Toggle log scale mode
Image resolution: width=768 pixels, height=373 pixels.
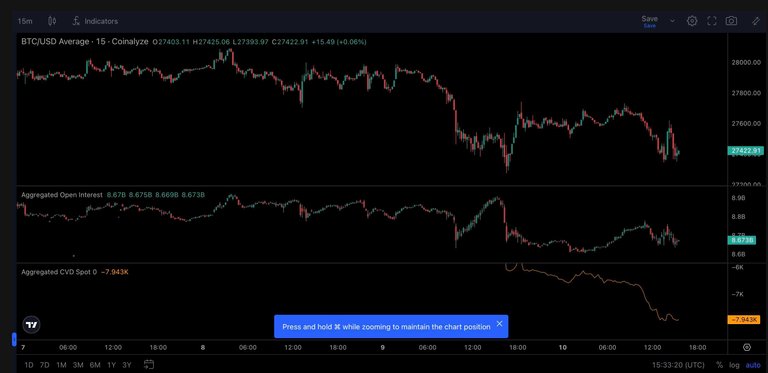(x=734, y=365)
